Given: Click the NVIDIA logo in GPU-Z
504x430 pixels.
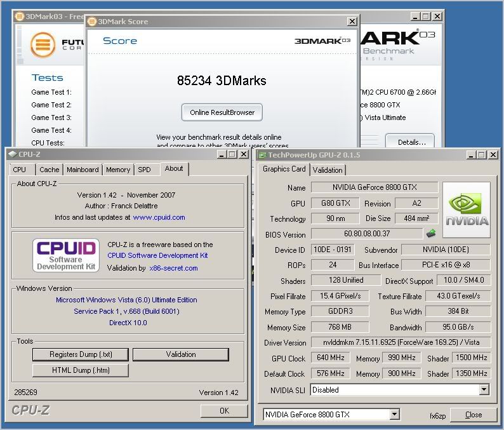Looking at the screenshot, I should [467, 210].
